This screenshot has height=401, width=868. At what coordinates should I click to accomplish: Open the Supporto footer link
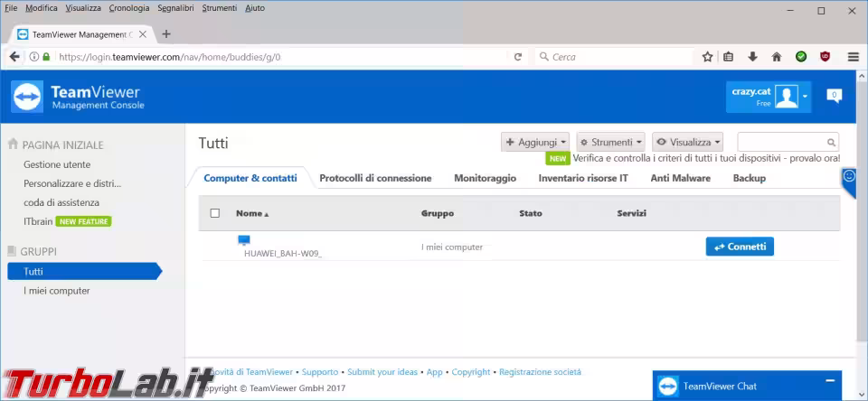(x=320, y=372)
